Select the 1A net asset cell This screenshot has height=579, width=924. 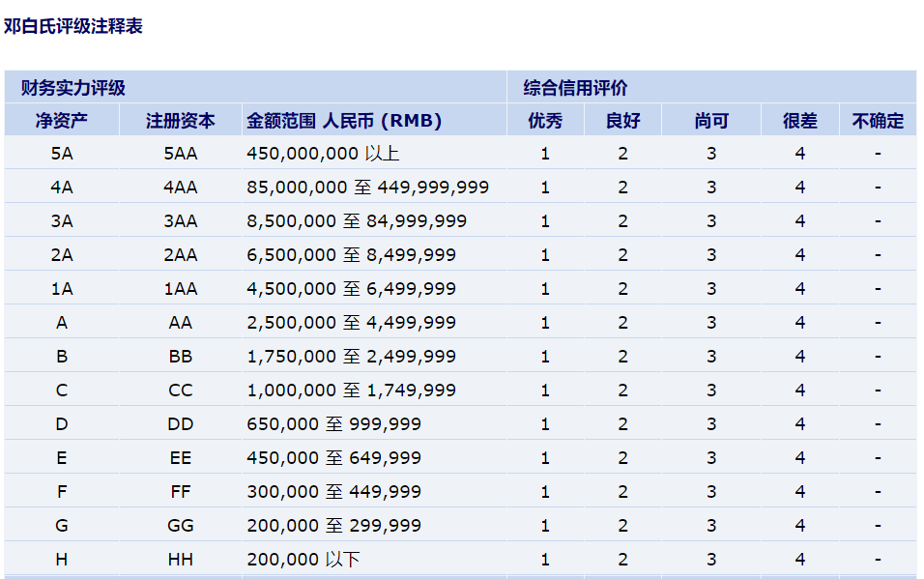coord(62,288)
